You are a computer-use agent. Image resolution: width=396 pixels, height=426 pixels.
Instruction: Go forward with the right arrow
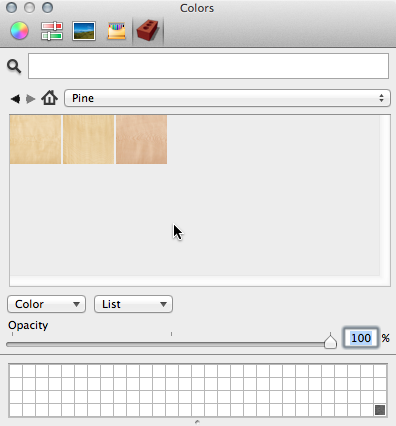pos(31,99)
